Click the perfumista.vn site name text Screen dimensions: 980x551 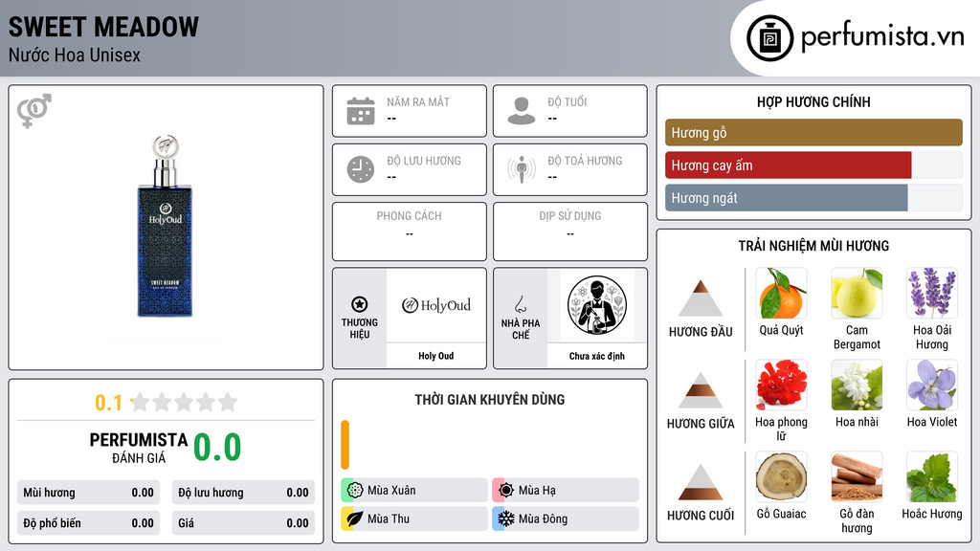(x=882, y=36)
